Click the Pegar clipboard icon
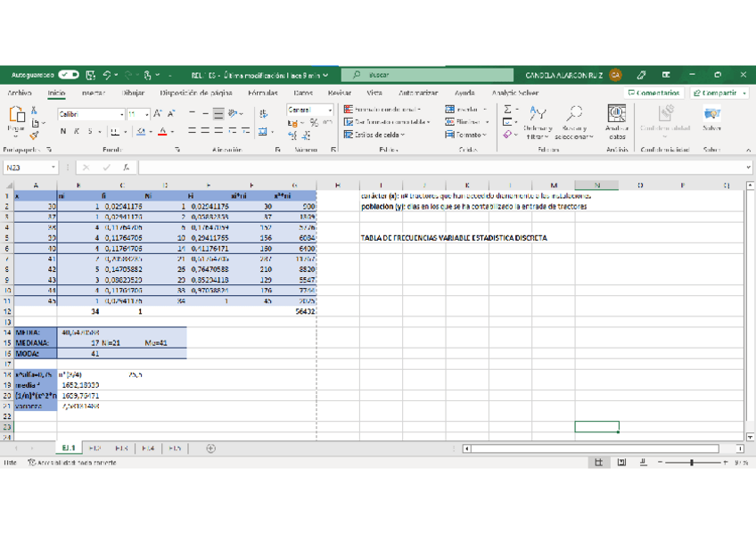 coord(17,115)
